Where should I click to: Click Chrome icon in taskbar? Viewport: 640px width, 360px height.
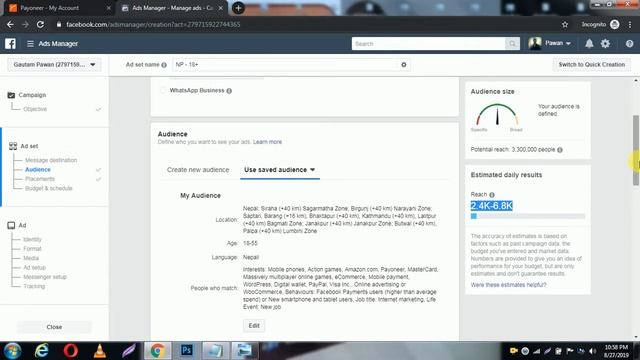[158, 351]
